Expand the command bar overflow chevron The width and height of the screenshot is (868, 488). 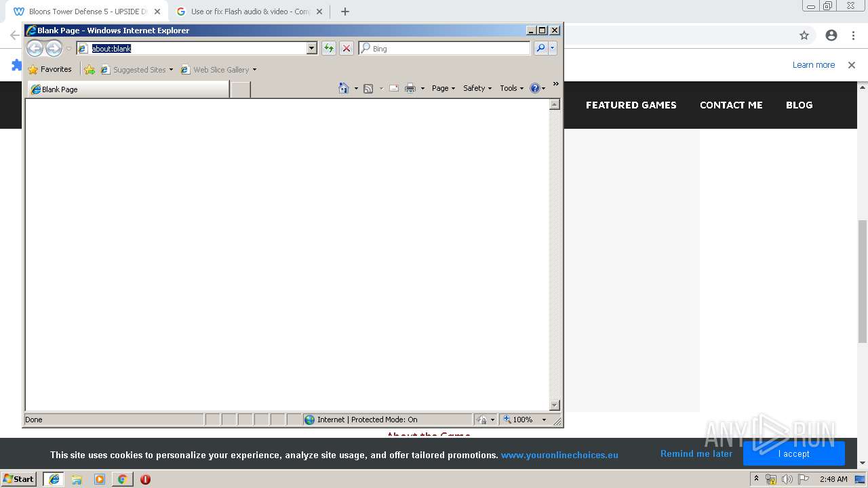coord(556,84)
